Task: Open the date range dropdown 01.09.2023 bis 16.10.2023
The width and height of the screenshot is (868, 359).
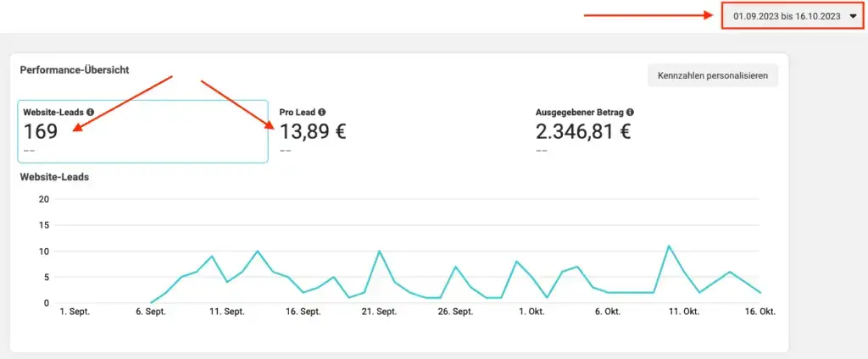Action: (x=793, y=16)
